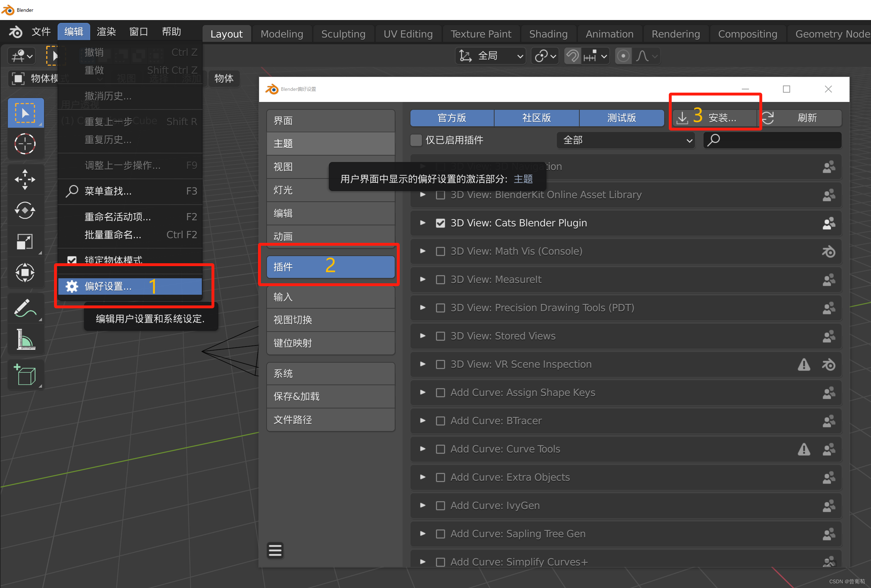871x588 pixels.
Task: Open the 全局 transform orientation dropdown
Action: (491, 56)
